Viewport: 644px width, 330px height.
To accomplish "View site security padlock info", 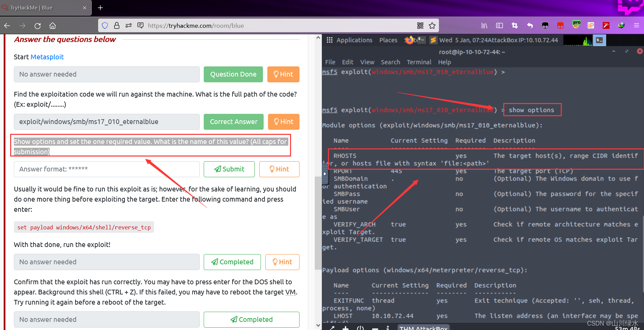I will [x=117, y=25].
